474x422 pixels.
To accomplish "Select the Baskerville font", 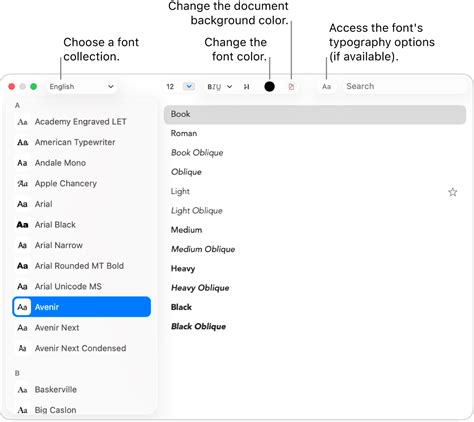I will click(x=82, y=390).
